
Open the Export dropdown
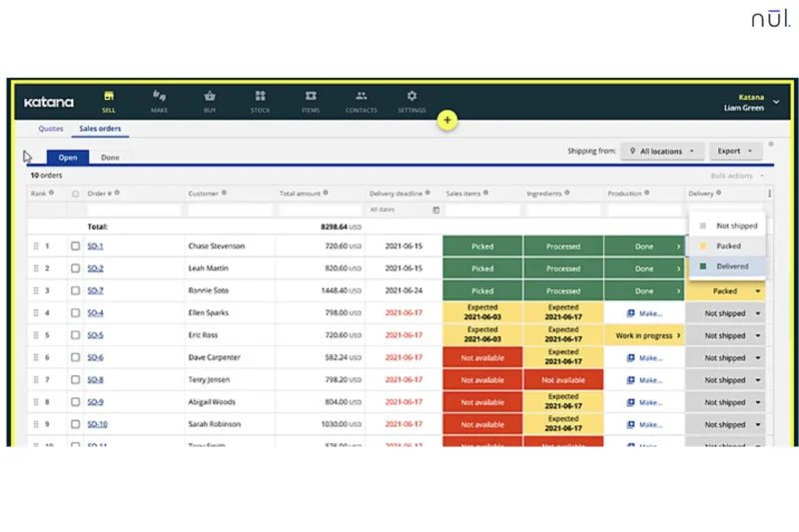pos(735,151)
